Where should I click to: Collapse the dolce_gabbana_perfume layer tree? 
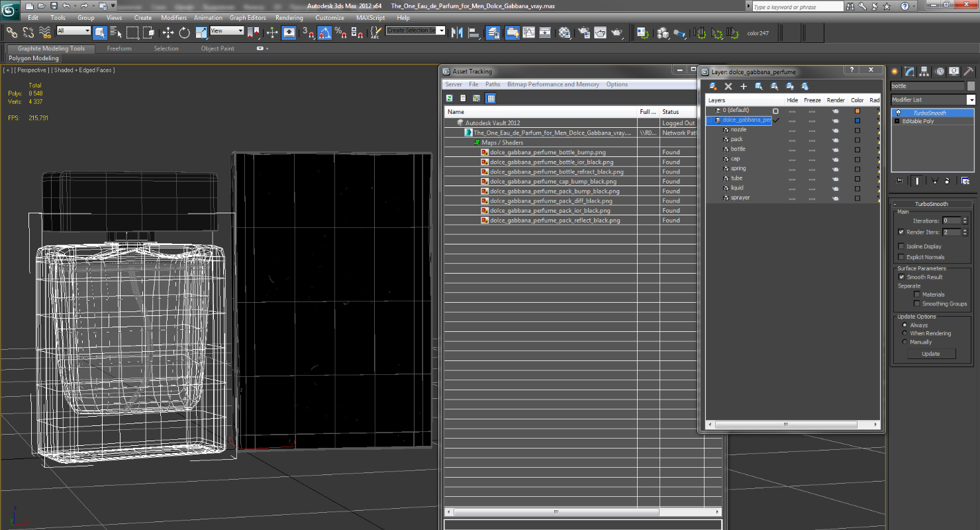(x=710, y=120)
